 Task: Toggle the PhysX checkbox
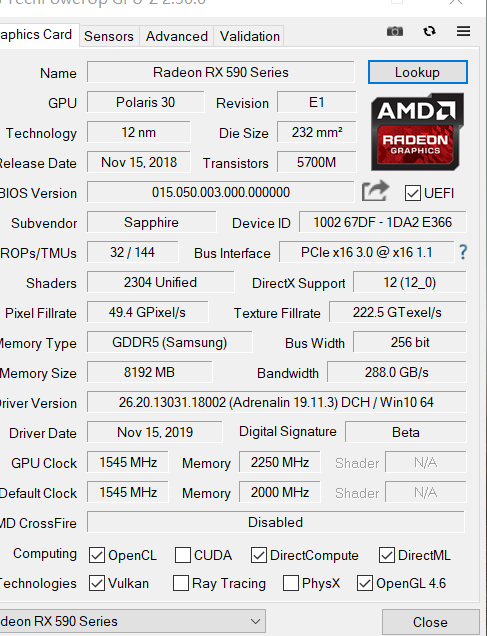click(291, 583)
